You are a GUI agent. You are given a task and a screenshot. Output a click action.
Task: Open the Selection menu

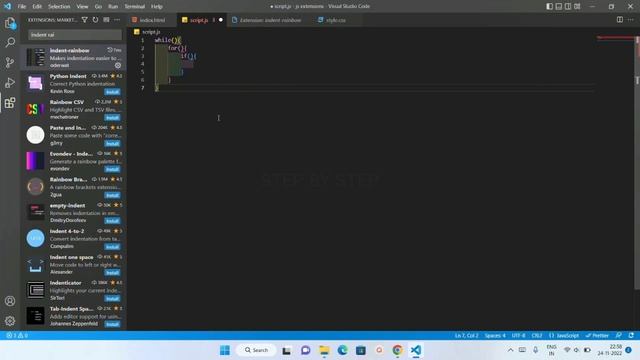[59, 7]
